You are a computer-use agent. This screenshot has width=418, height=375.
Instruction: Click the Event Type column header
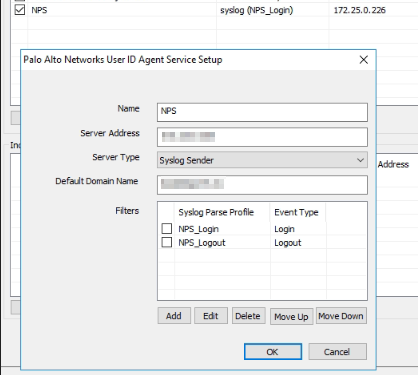coord(297,212)
